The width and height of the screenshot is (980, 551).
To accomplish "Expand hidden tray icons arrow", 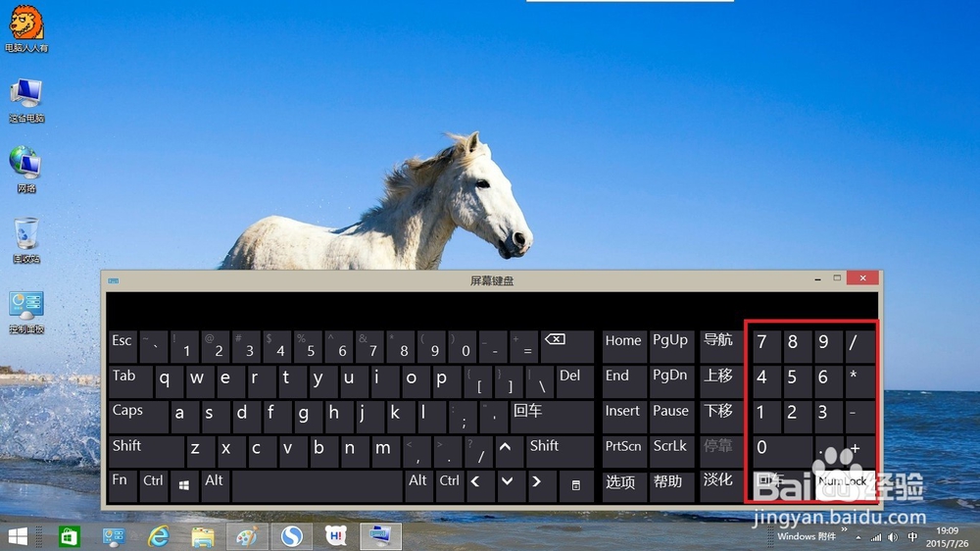I will 858,538.
